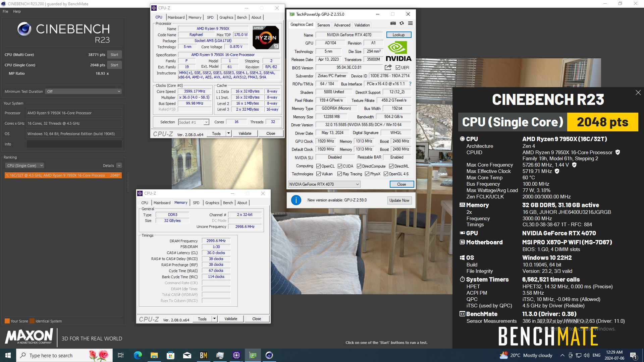Switch to Mainboard tab in top CPU-Z window
This screenshot has height=362, width=644.
tap(176, 17)
